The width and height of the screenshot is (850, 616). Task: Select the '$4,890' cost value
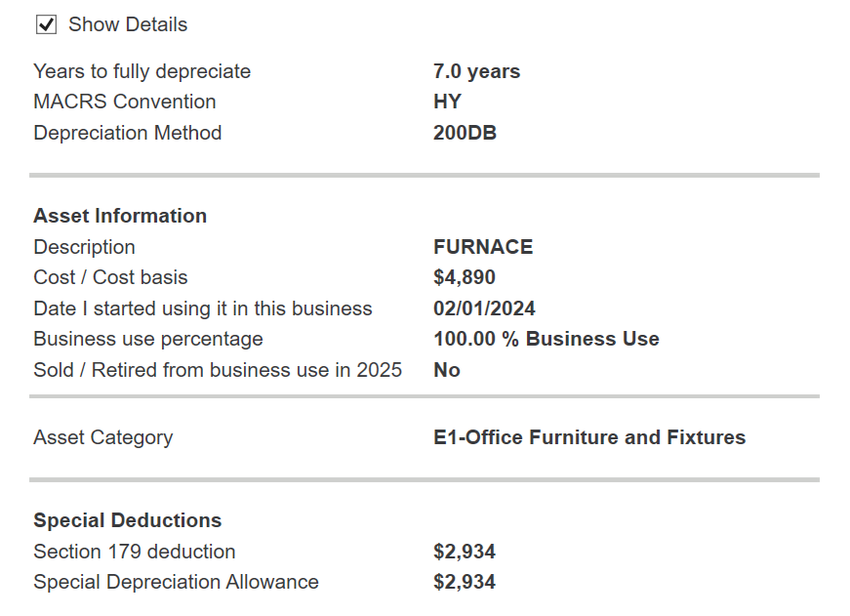(x=464, y=277)
